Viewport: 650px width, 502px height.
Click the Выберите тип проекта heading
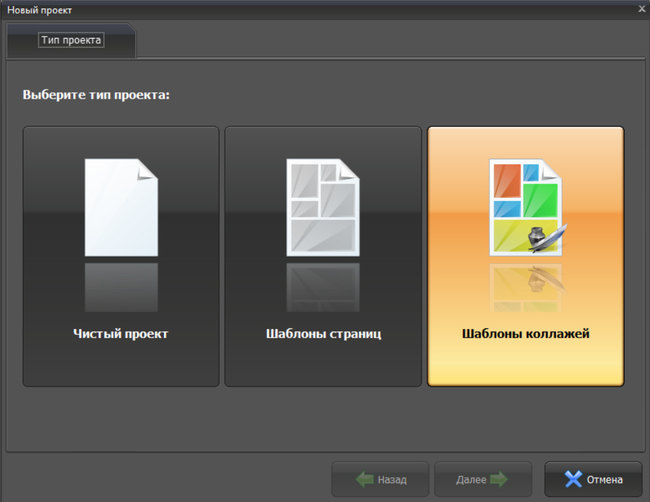(96, 95)
